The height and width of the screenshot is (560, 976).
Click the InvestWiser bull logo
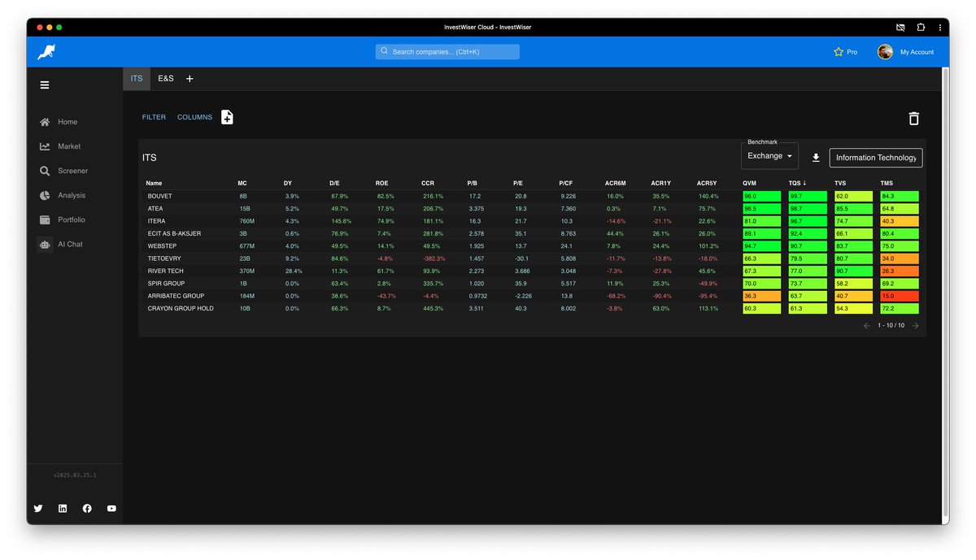[x=46, y=52]
